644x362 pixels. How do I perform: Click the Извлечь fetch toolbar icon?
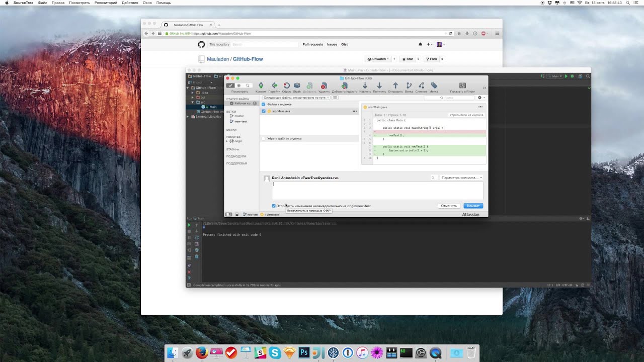pyautogui.click(x=365, y=86)
